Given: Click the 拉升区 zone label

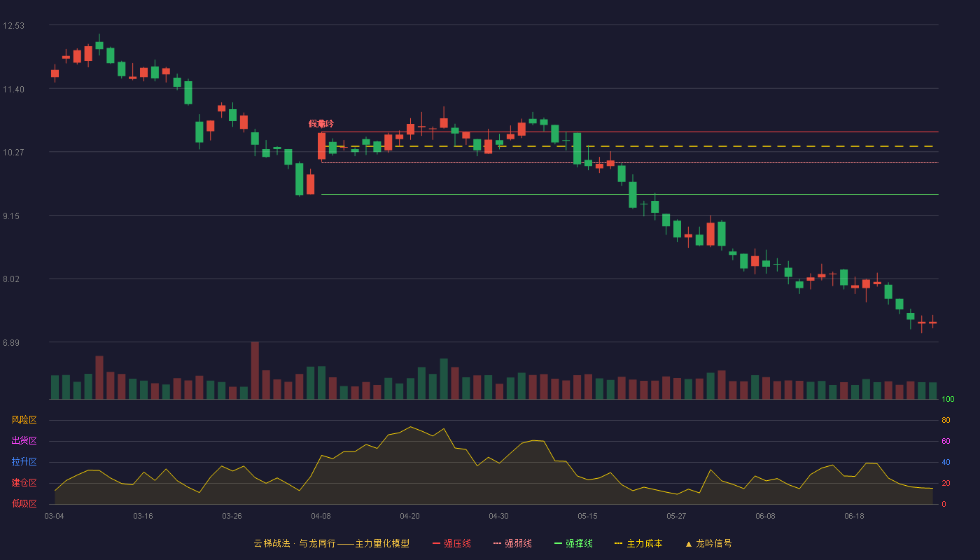Looking at the screenshot, I should point(24,462).
